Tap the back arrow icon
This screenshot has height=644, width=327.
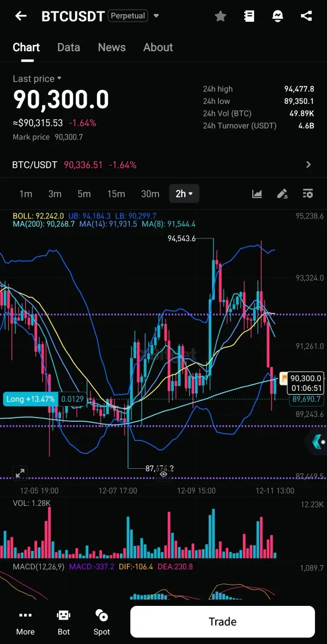(21, 16)
